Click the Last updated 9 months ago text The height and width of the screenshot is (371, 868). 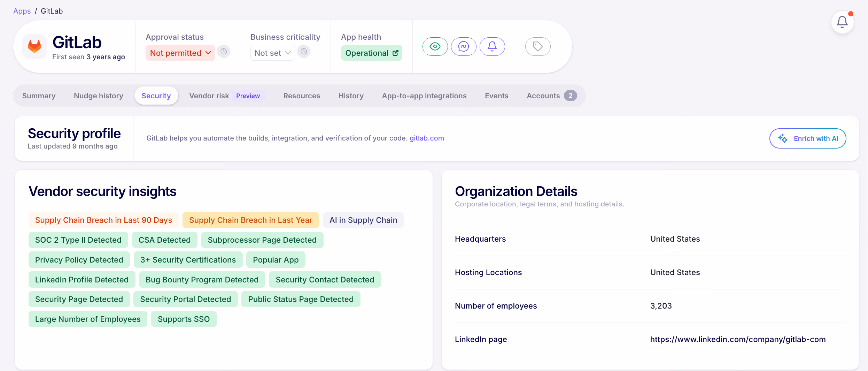73,146
